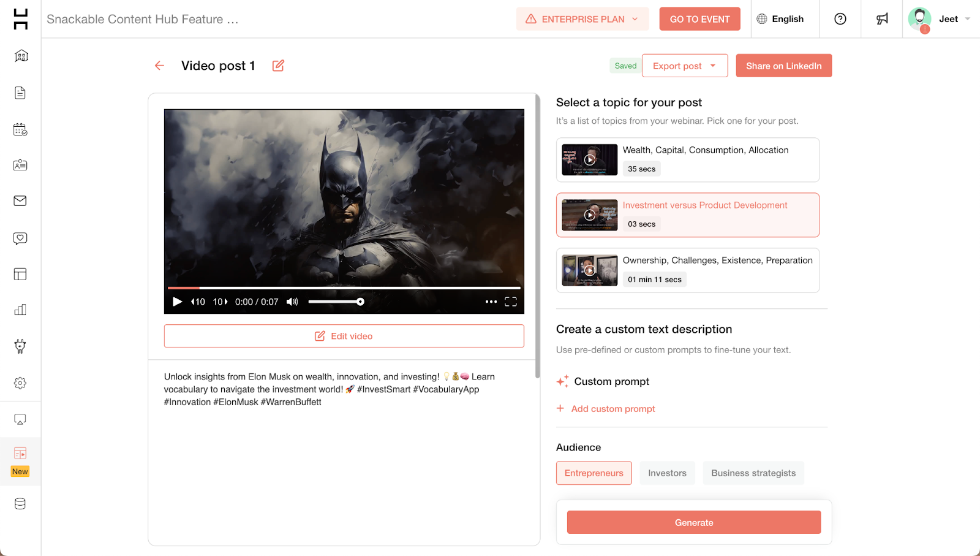Viewport: 980px width, 556px height.
Task: Click Add custom prompt link
Action: click(612, 409)
